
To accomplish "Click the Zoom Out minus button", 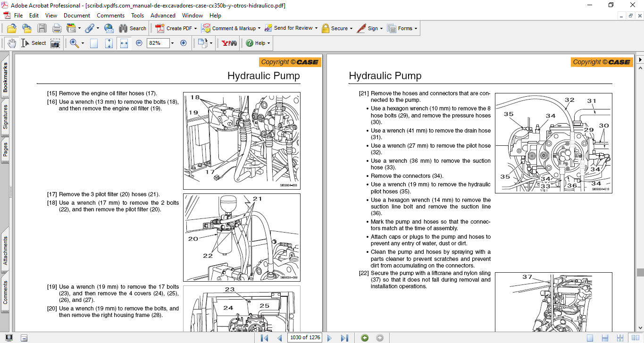I will point(139,43).
